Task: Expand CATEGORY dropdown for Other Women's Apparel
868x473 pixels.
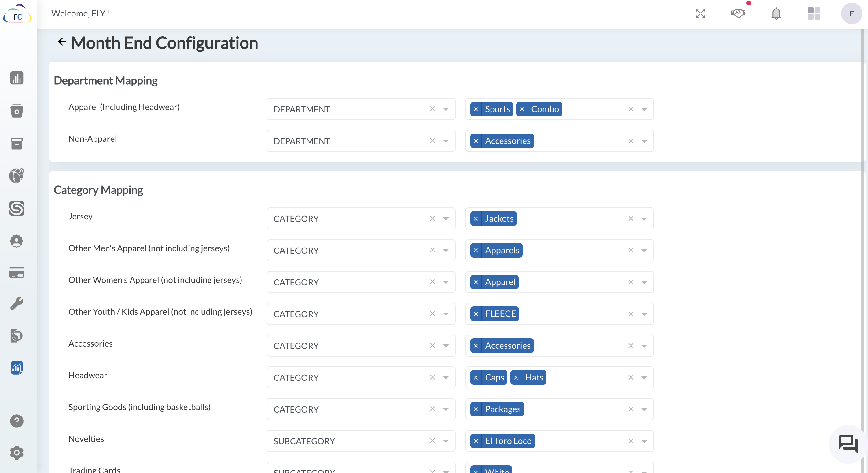Action: pyautogui.click(x=446, y=282)
